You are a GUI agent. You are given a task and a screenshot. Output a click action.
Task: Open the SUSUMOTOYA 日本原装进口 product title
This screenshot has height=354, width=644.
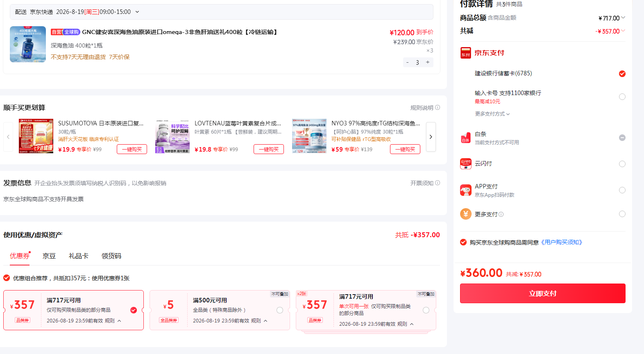[101, 123]
